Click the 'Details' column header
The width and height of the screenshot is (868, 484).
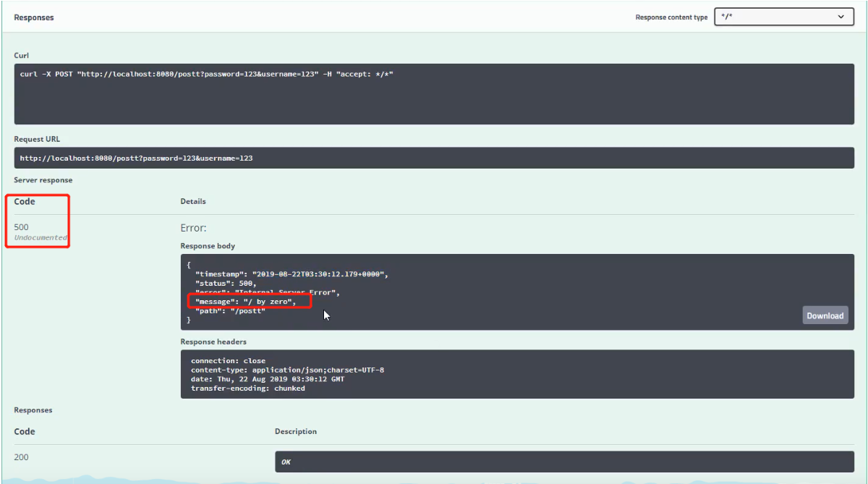193,201
